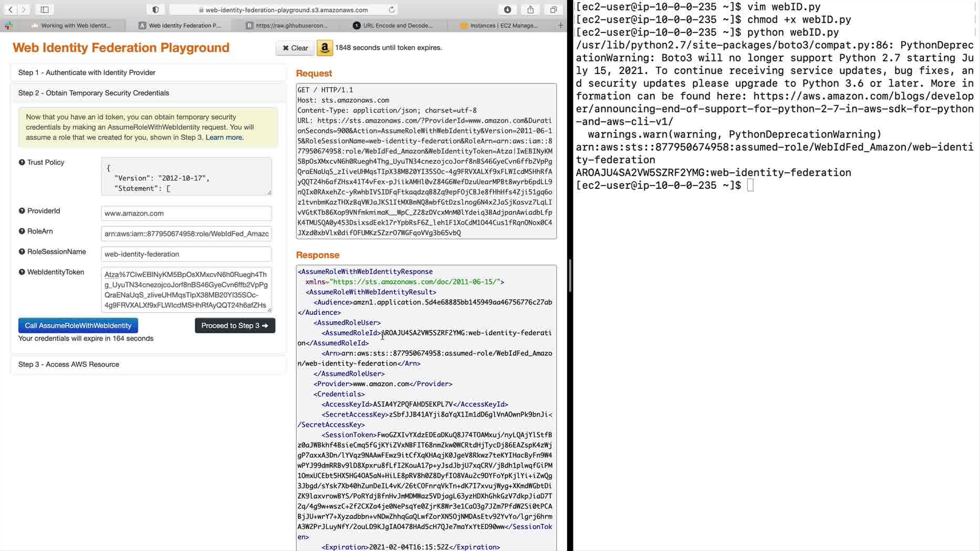Click the Web Identity Federation Playground title
The image size is (980, 551).
coord(121,48)
